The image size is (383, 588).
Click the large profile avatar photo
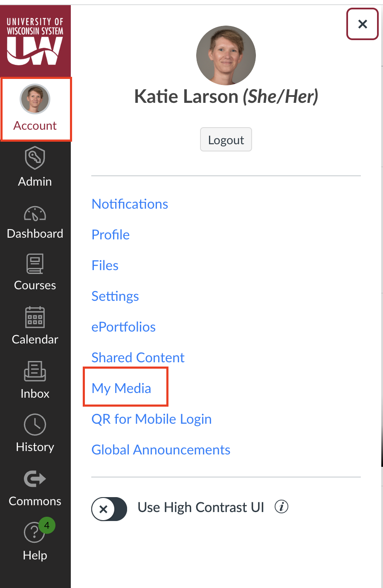(x=226, y=55)
